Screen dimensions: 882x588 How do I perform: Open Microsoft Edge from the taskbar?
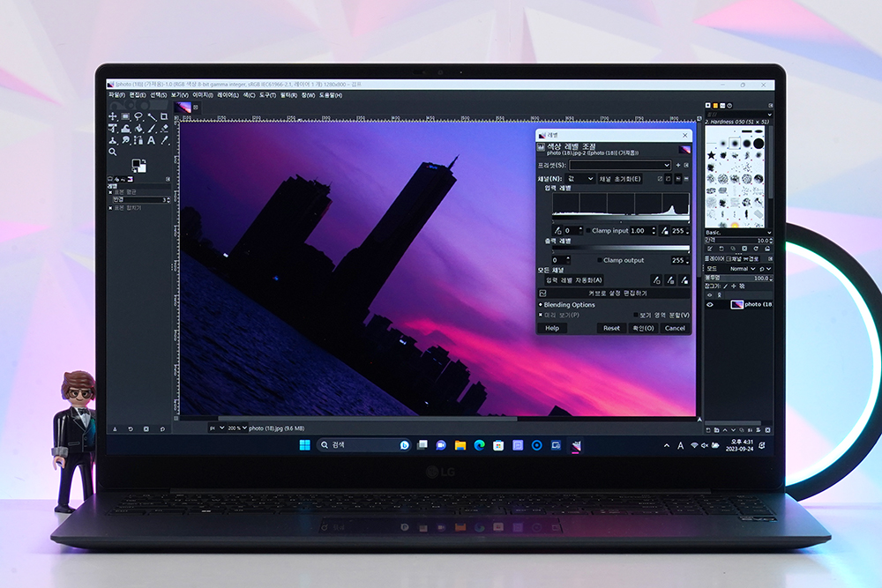pyautogui.click(x=479, y=445)
